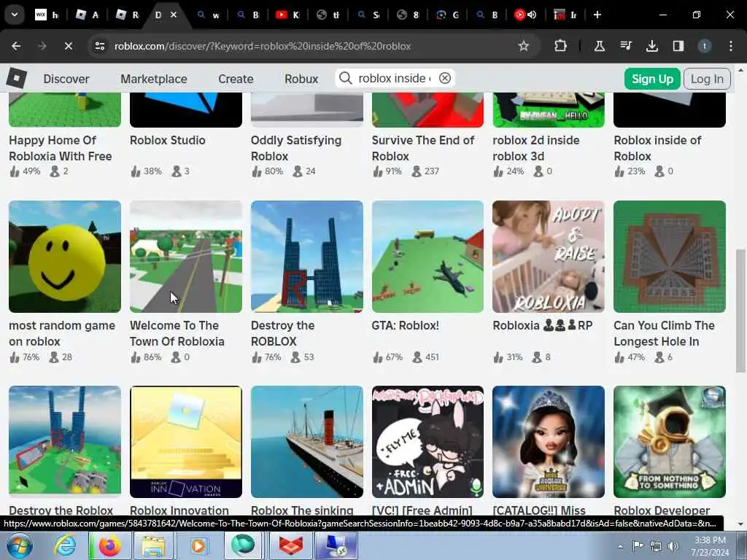Screen dimensions: 747x560
Task: Open the Action Center flag icon
Action: click(638, 545)
